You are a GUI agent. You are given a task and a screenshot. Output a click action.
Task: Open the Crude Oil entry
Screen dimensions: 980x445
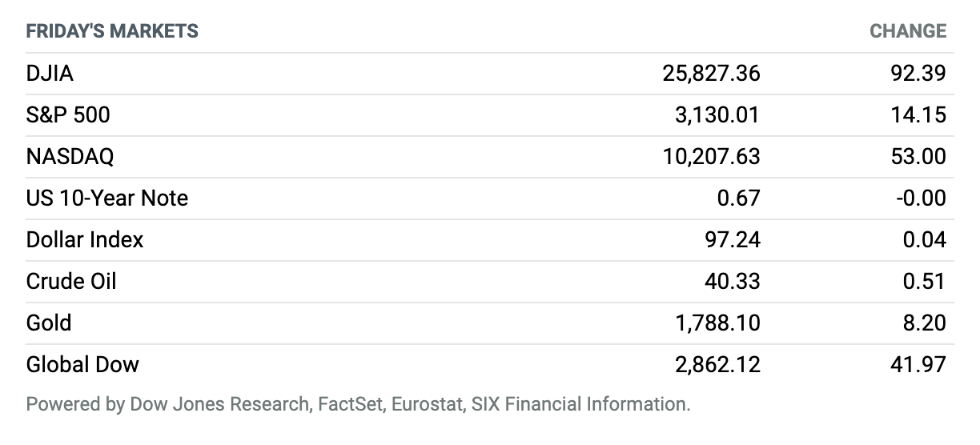71,282
